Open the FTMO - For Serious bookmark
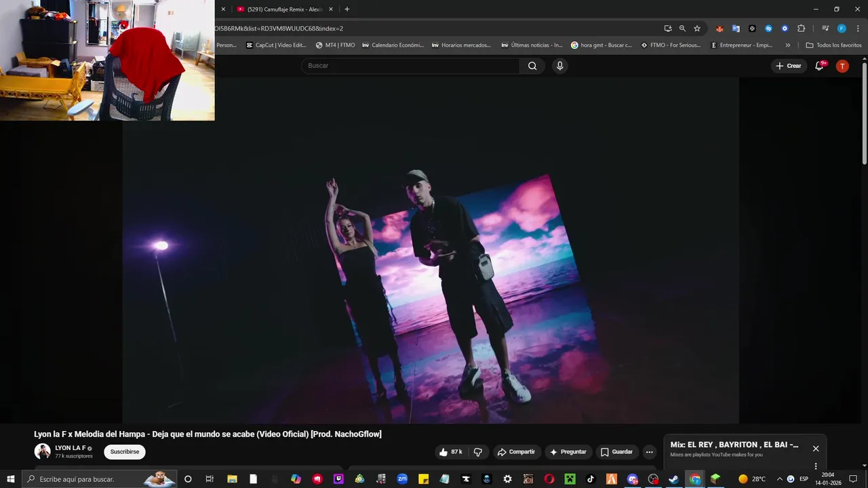The height and width of the screenshot is (488, 868). tap(671, 45)
